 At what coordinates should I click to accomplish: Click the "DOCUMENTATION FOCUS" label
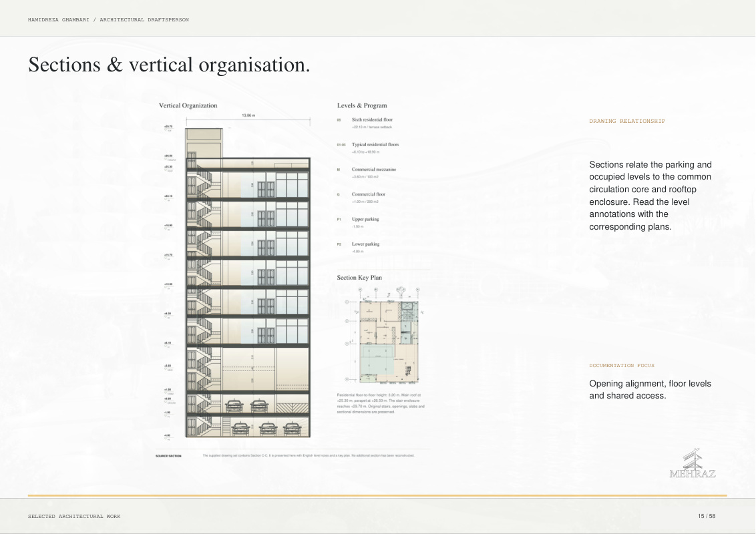622,365
